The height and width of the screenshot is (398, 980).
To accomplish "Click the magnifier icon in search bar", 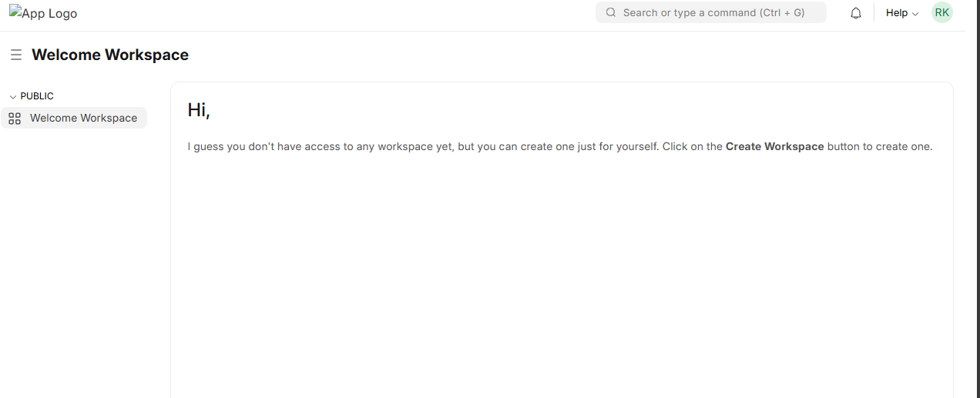I will click(611, 12).
